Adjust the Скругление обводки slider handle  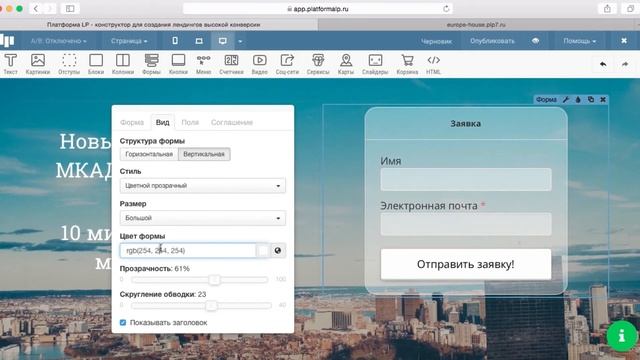[x=211, y=305]
